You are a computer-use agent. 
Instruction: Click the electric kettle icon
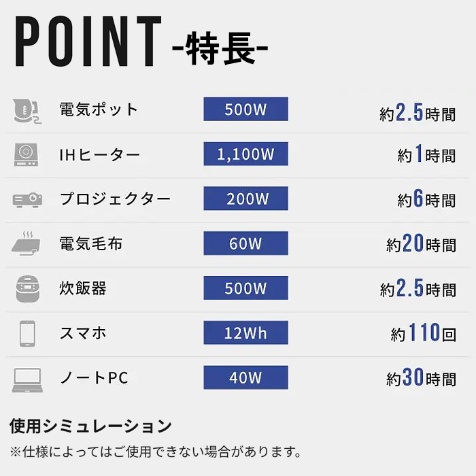(27, 111)
